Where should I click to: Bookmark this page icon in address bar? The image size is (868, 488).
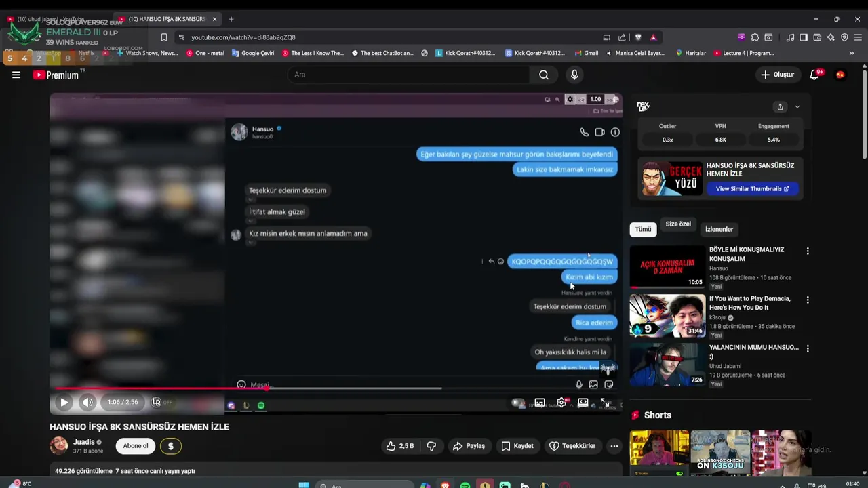coord(163,37)
